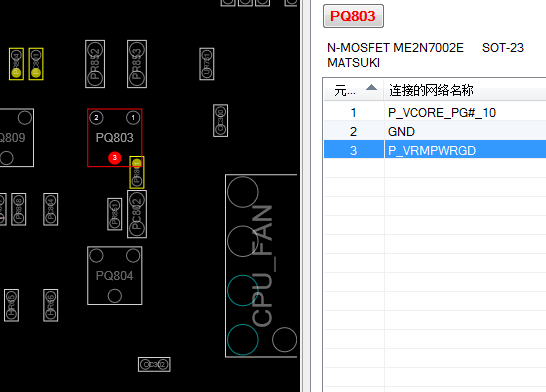Select the red pin 3 pad on PQ803

(x=115, y=158)
